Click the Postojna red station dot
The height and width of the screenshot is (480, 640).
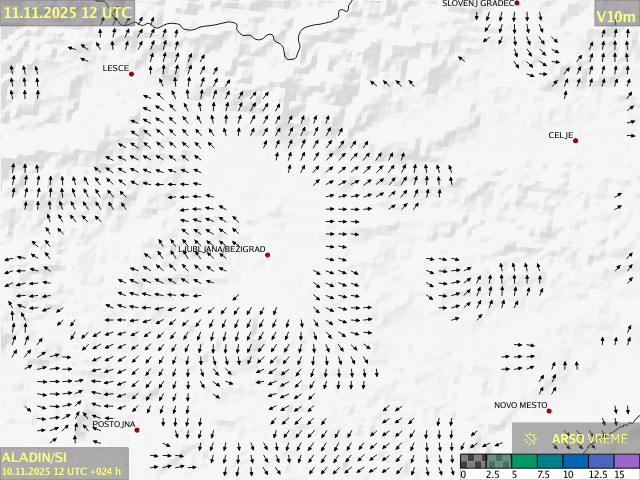coord(137,430)
